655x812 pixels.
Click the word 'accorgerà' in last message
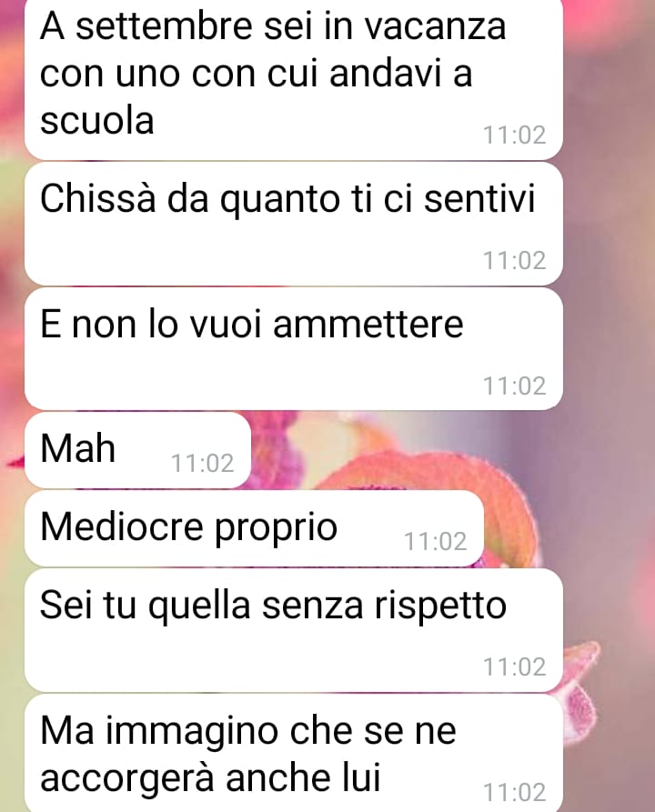coord(128,777)
